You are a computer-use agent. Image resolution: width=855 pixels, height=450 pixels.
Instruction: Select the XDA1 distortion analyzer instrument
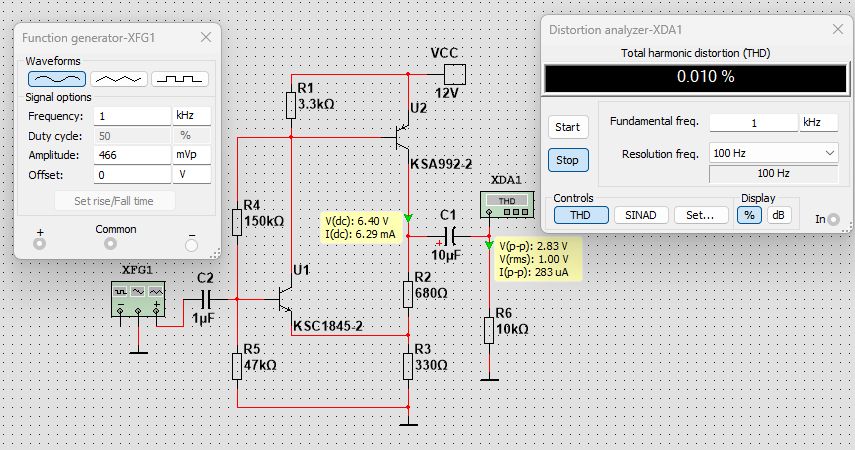click(507, 205)
